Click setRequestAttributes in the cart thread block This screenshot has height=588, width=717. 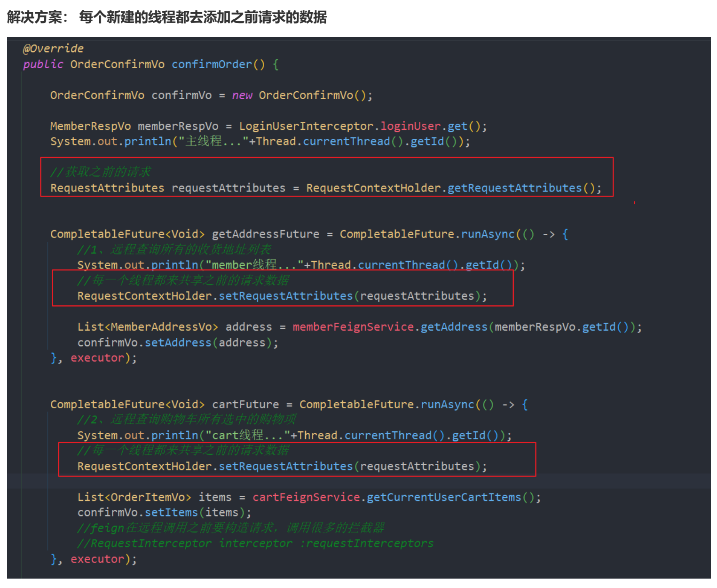(x=286, y=466)
